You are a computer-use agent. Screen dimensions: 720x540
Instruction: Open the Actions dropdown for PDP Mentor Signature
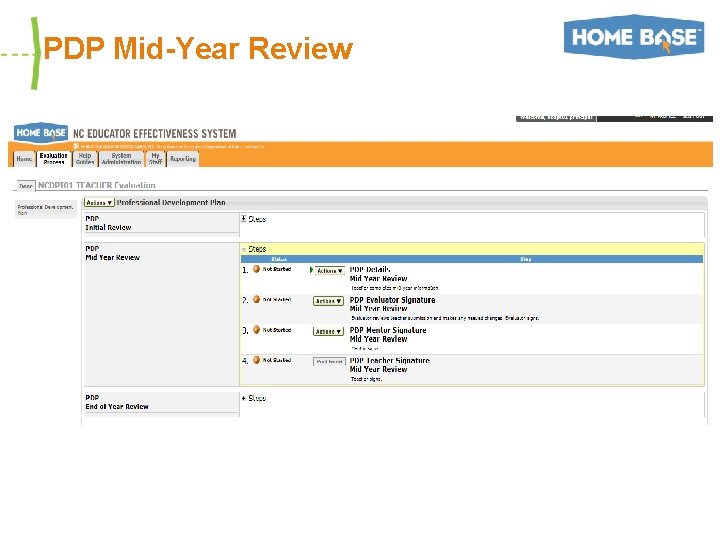328,331
